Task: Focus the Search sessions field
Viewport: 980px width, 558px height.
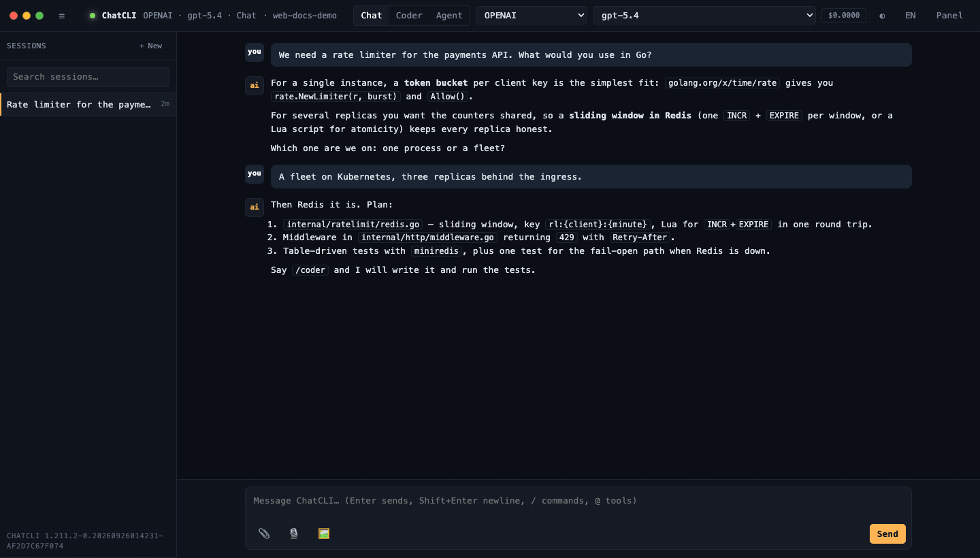Action: [88, 77]
